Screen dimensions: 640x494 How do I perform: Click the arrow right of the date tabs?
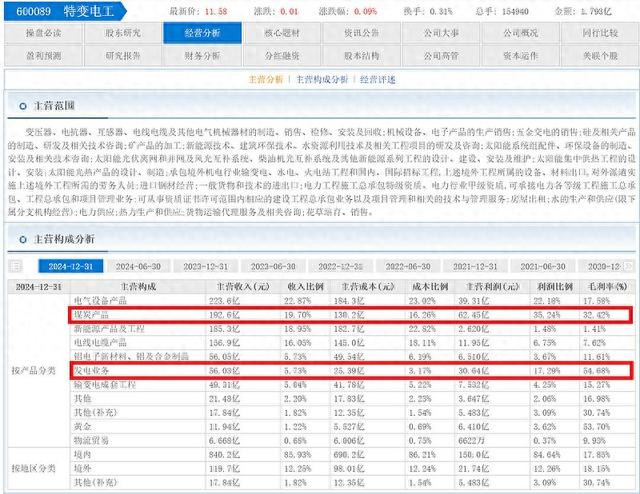click(x=629, y=266)
